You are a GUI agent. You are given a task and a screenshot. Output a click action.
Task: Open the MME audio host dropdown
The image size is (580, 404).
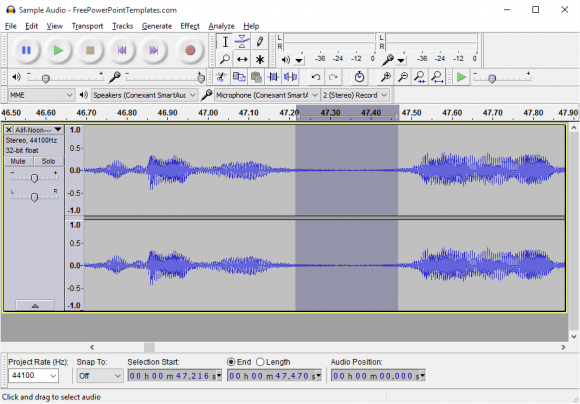point(41,95)
